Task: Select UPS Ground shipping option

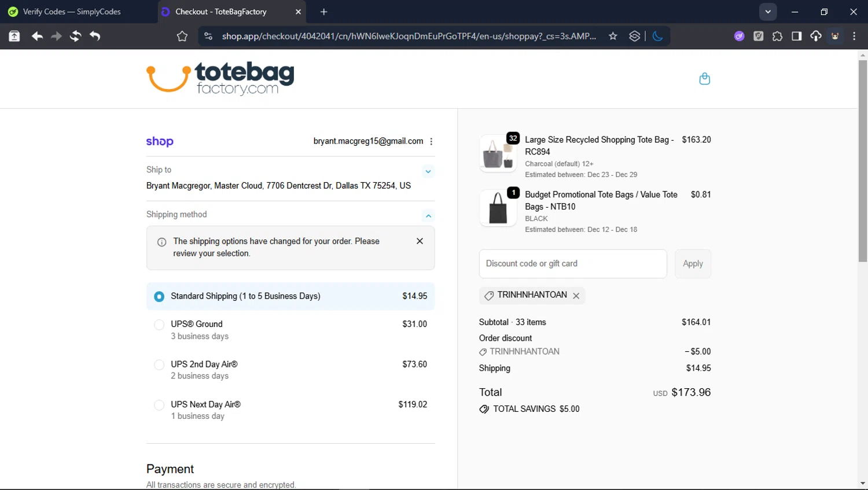Action: coord(159,325)
